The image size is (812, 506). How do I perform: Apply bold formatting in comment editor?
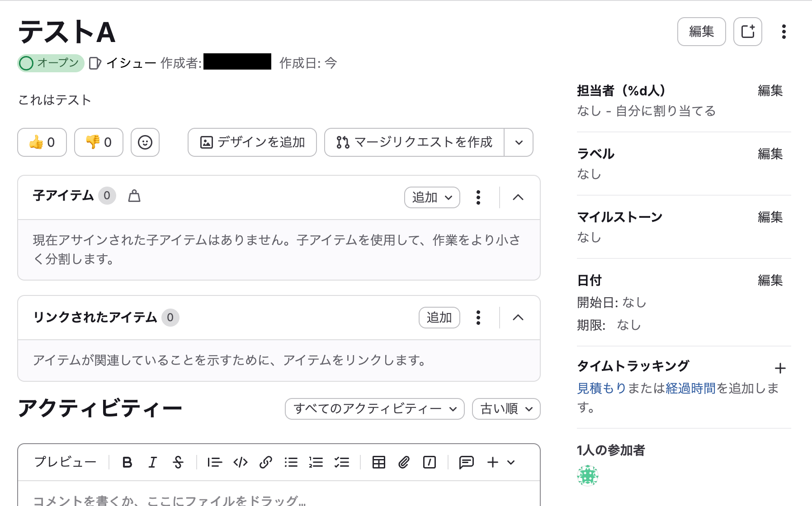click(127, 462)
